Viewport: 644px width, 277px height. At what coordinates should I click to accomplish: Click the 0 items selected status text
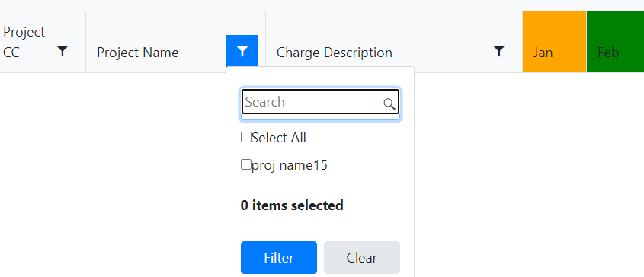pyautogui.click(x=292, y=205)
